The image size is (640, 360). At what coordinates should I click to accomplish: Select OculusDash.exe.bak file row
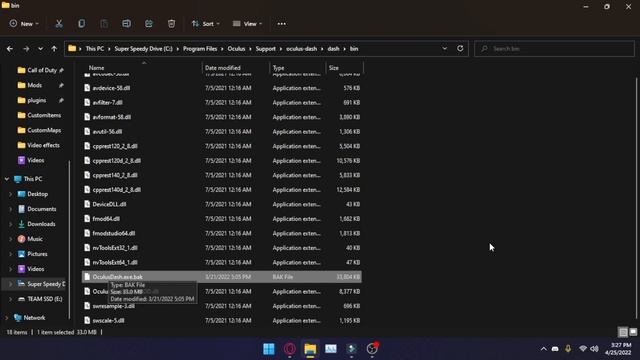(222, 277)
